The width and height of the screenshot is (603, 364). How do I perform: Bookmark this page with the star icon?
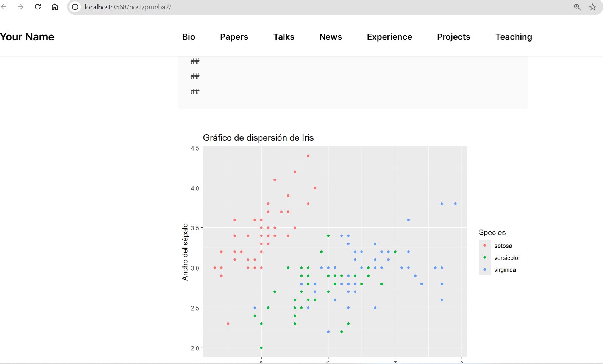[x=593, y=7]
